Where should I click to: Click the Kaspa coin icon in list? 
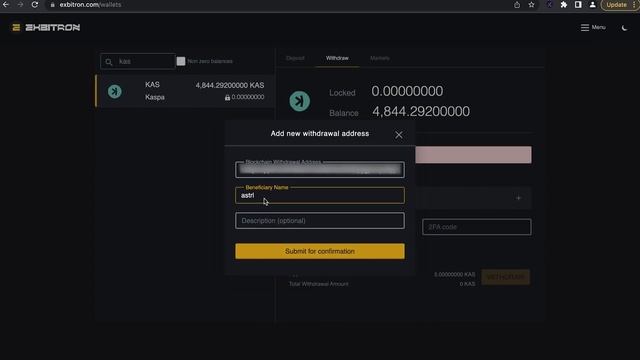coord(115,91)
